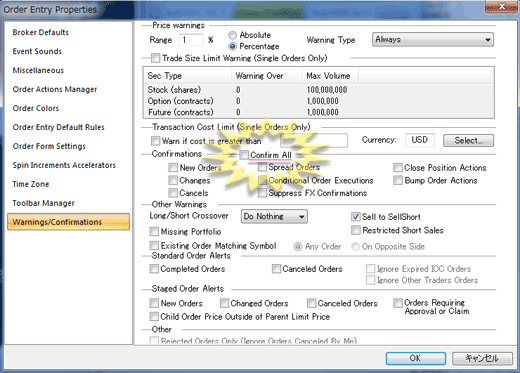Enable Close Position Actions checkbox
Image resolution: width=520 pixels, height=373 pixels.
tap(398, 167)
